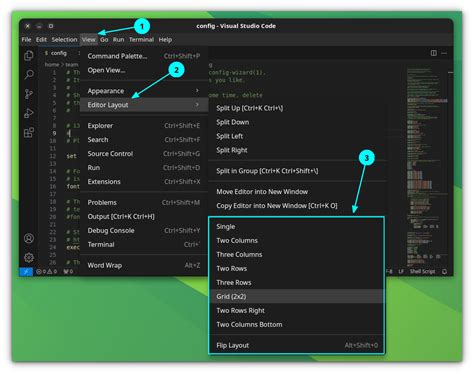Screen dimensions: 474x374
Task: Choose Flip Layout option
Action: tap(296, 345)
